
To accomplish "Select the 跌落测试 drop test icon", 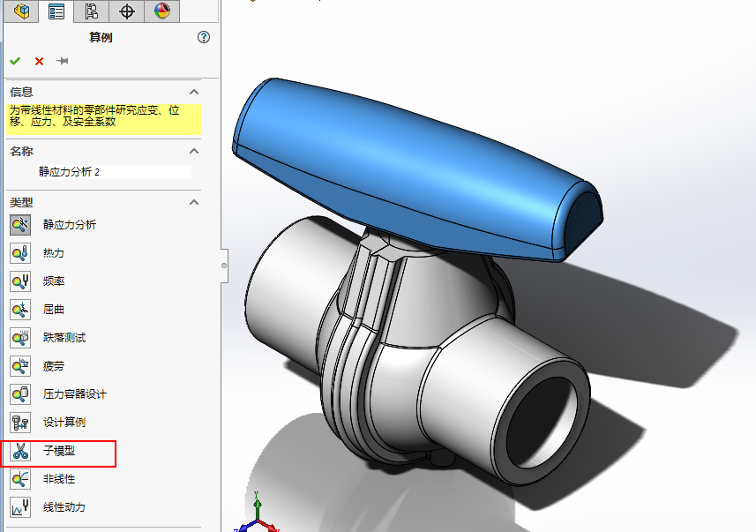I will click(20, 338).
